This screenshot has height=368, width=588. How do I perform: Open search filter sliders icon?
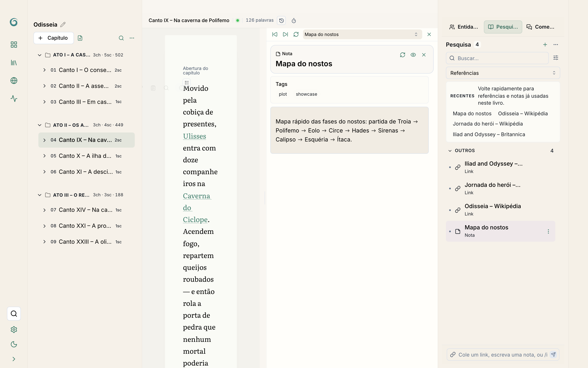pyautogui.click(x=556, y=58)
